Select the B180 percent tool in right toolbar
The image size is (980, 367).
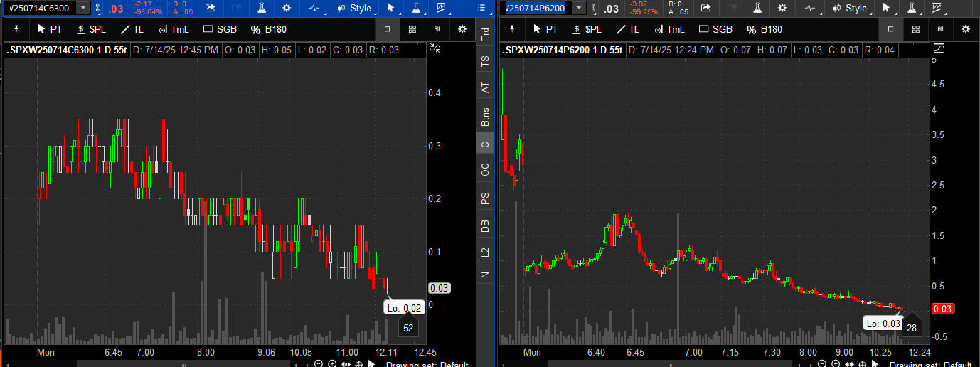click(764, 29)
